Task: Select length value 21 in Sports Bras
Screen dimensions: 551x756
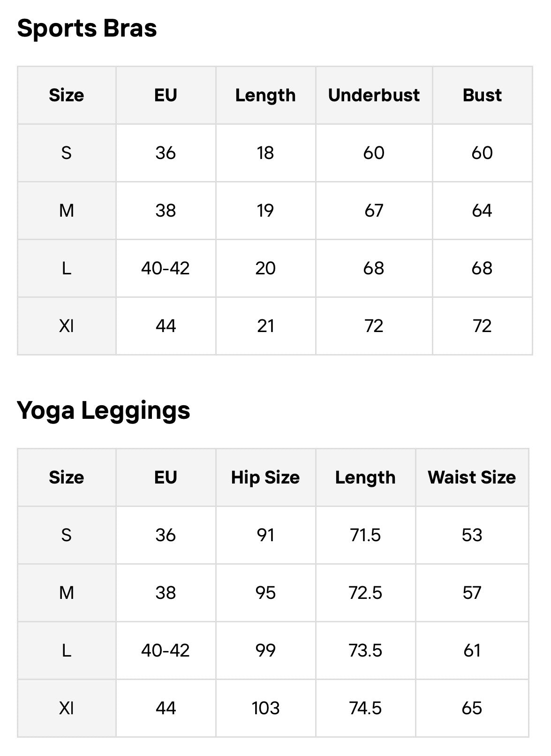Action: [x=265, y=326]
